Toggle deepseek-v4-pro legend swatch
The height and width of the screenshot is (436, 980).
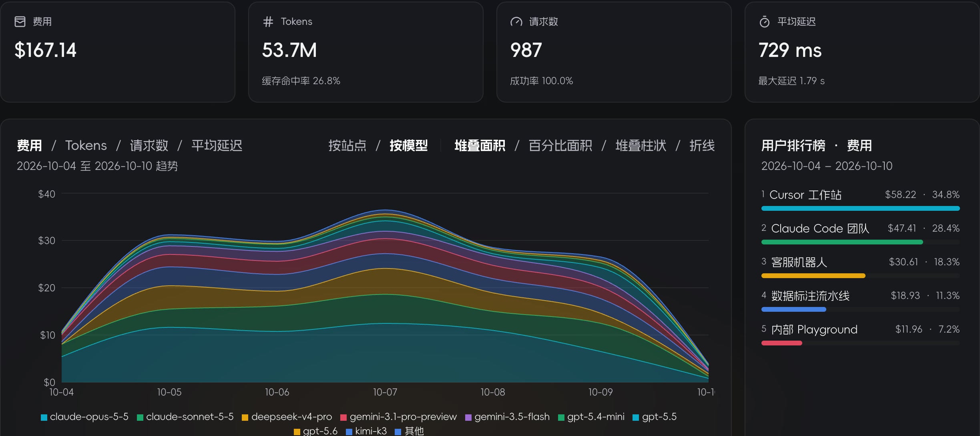tap(245, 418)
